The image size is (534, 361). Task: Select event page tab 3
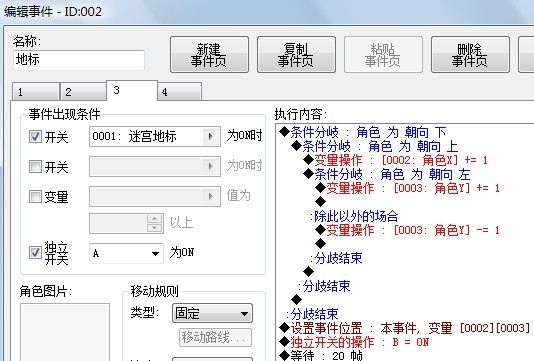tap(132, 90)
